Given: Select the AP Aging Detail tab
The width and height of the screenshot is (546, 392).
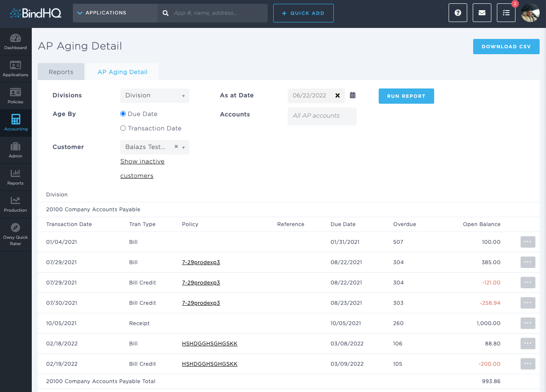Looking at the screenshot, I should (122, 72).
